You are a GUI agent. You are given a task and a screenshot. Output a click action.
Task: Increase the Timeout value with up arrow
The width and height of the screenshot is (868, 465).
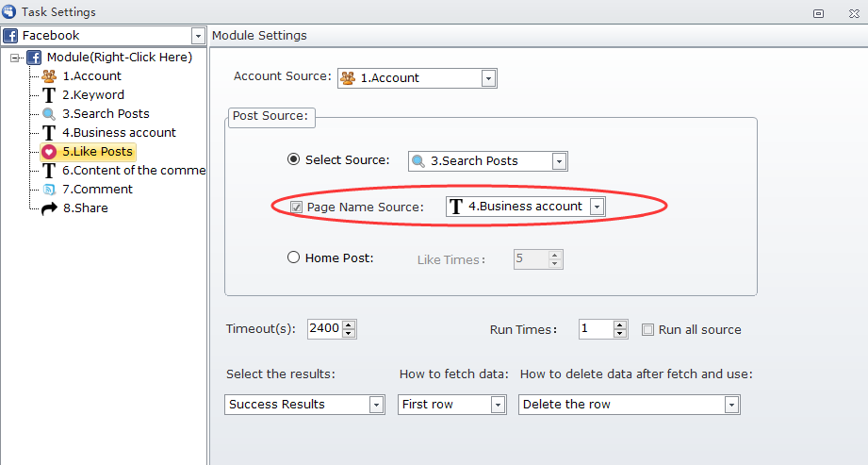(349, 324)
